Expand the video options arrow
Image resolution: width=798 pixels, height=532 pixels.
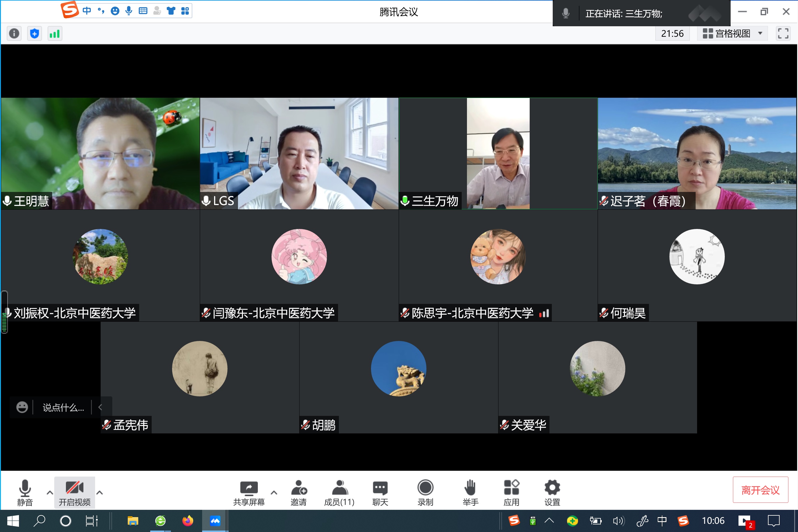99,492
